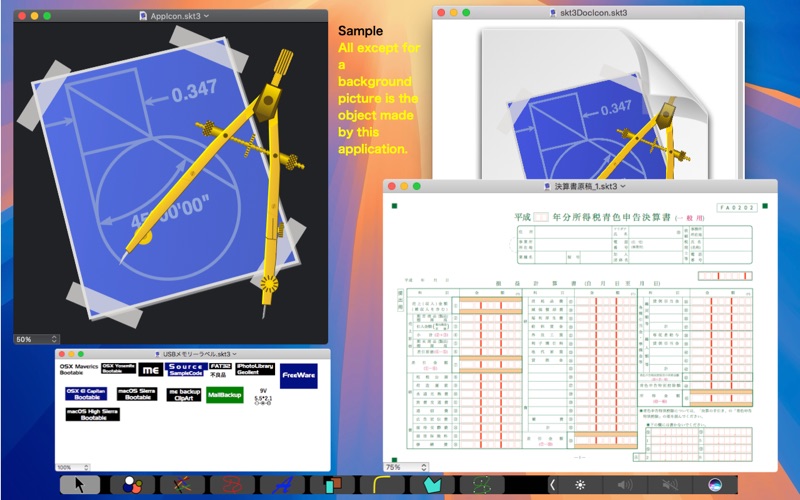Open the 決算書原稿_1.skt3 title dropdown chevron

(x=622, y=186)
